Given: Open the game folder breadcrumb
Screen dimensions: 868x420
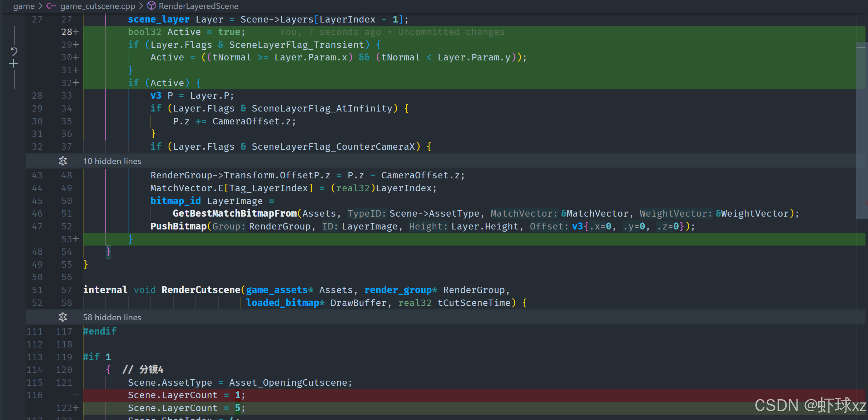Looking at the screenshot, I should (x=24, y=6).
